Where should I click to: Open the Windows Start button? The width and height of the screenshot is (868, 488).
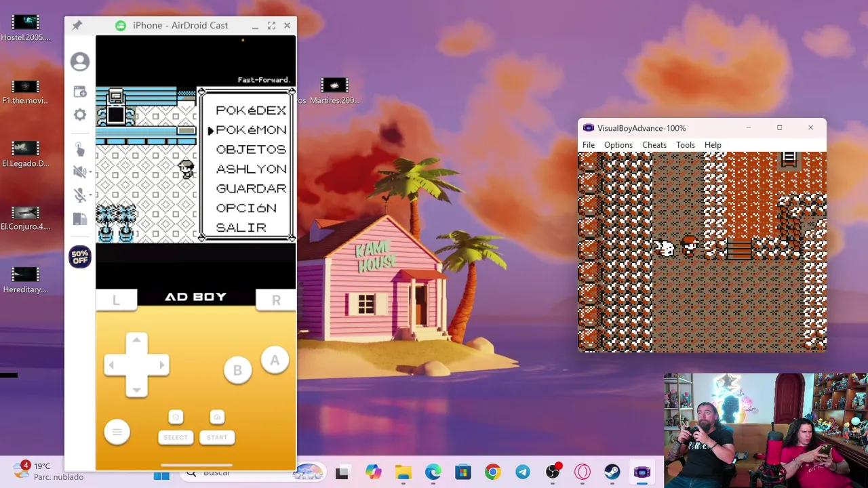(x=161, y=474)
